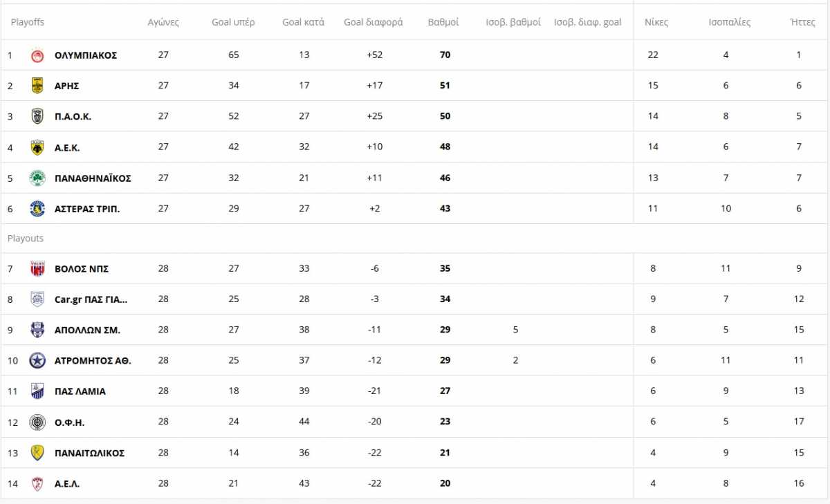Click the Panaitolikos yellow crest
Screen dimensions: 830x504
coord(37,453)
